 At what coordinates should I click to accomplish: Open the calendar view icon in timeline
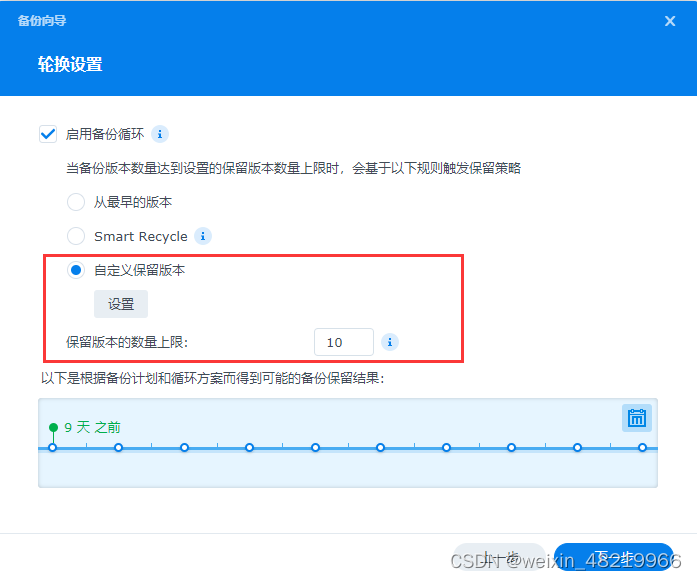637,418
